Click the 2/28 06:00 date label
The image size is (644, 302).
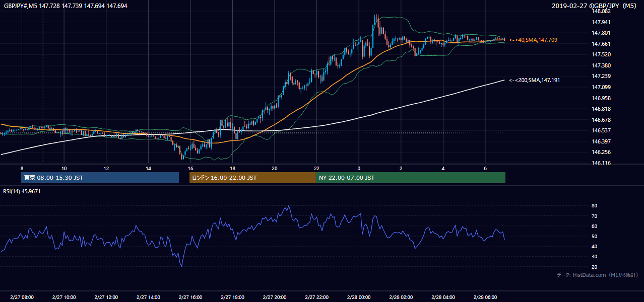[485, 297]
